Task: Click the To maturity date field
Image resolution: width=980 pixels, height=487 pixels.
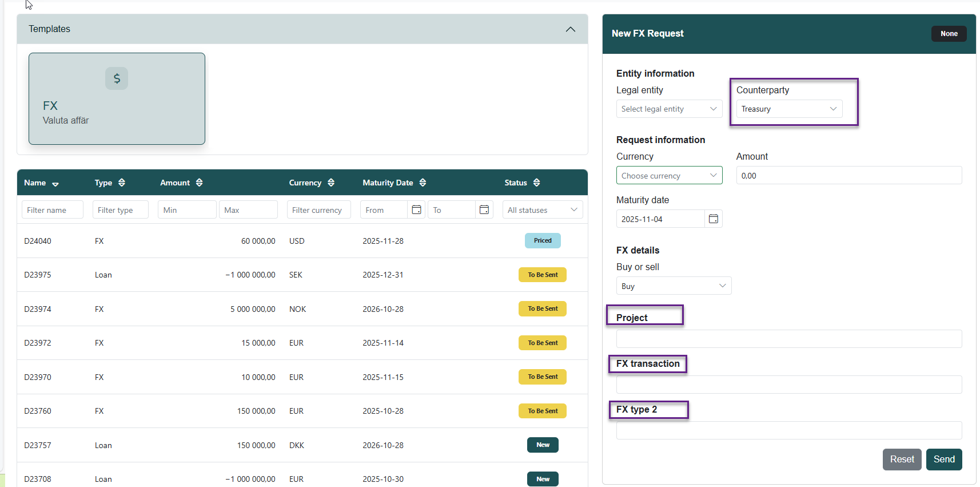Action: click(452, 210)
